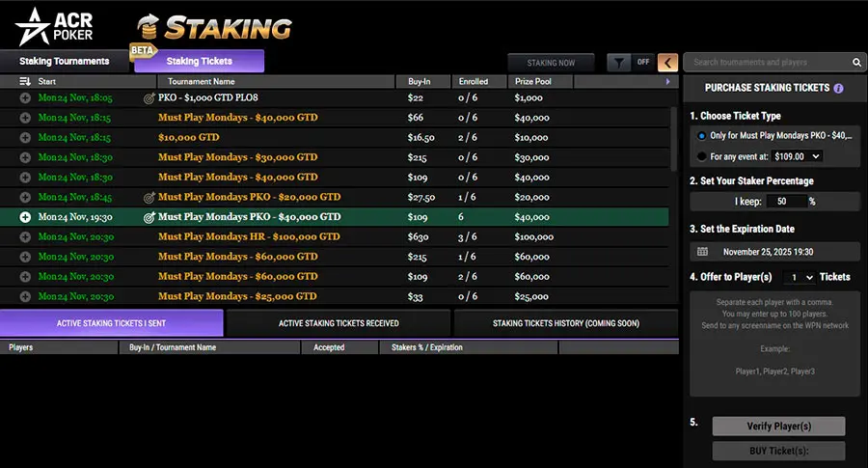Sort by the Prize Pool column header
868x468 pixels.
(540, 81)
